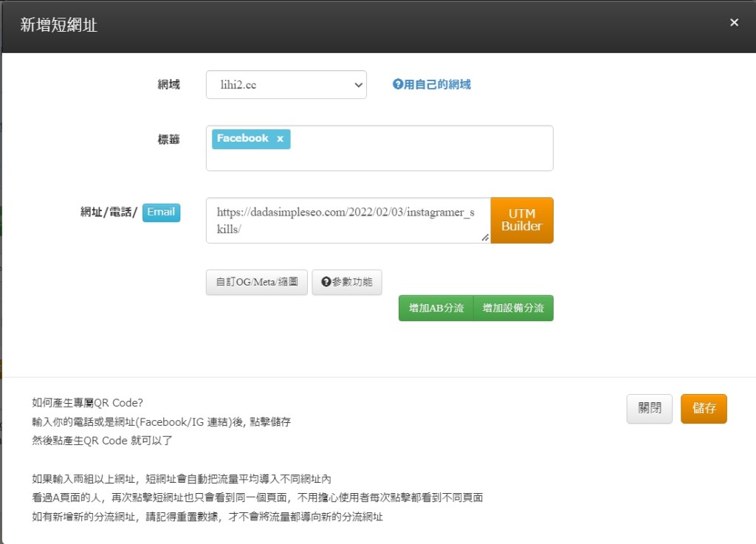
Task: Click the 網域 field label
Action: [x=168, y=85]
